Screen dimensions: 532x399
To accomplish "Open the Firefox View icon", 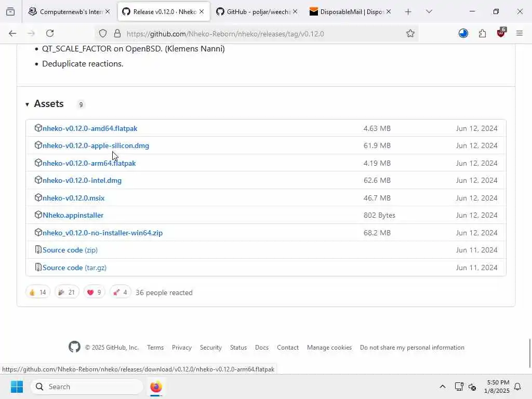I will 10,12.
